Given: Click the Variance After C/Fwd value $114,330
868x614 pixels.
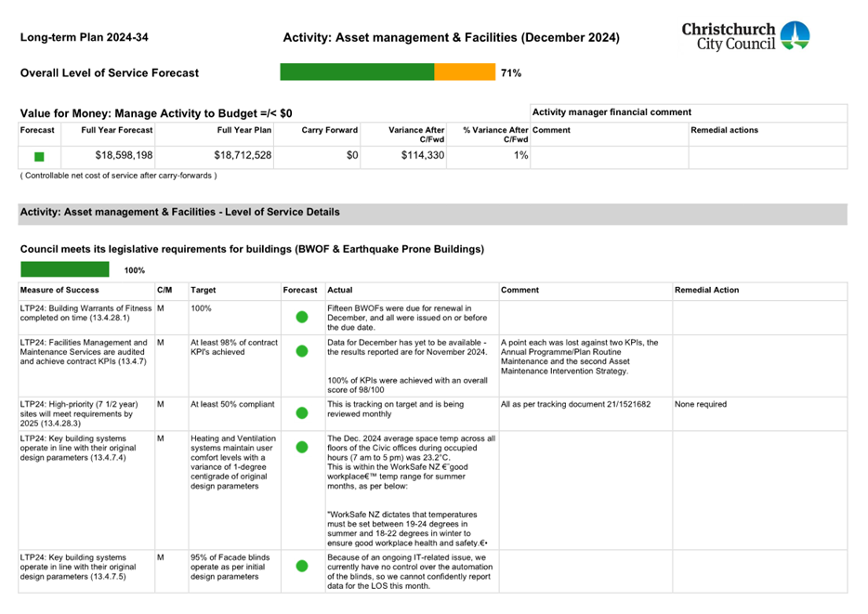Looking at the screenshot, I should (x=417, y=156).
